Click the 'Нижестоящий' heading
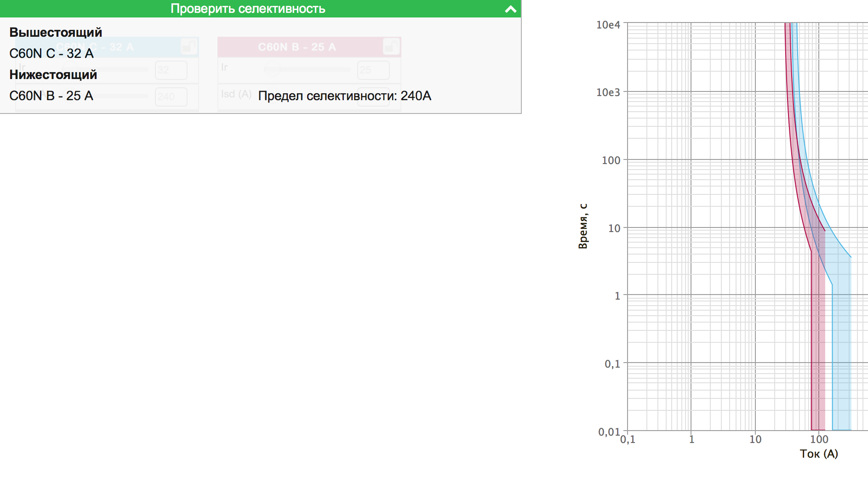This screenshot has height=477, width=868. click(x=53, y=74)
